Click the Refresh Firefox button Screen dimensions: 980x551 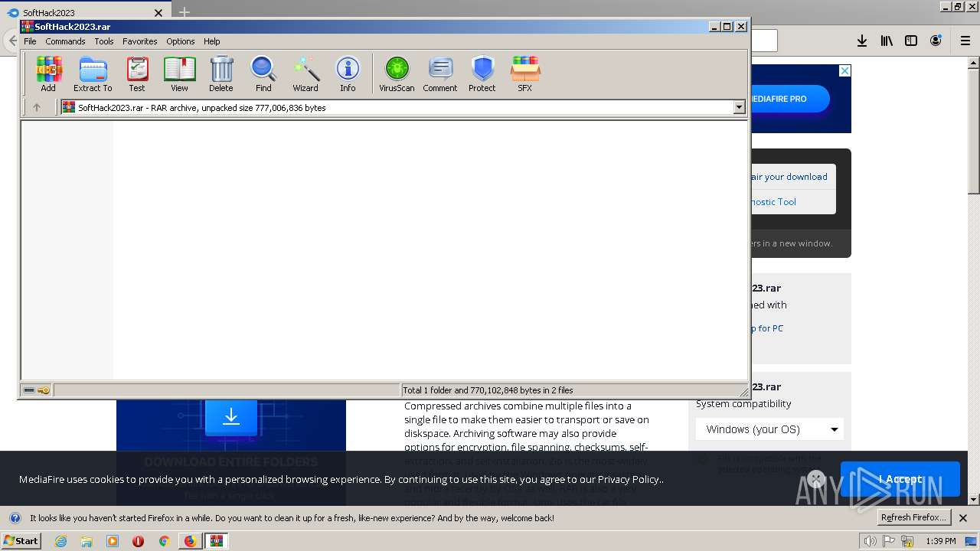(914, 517)
